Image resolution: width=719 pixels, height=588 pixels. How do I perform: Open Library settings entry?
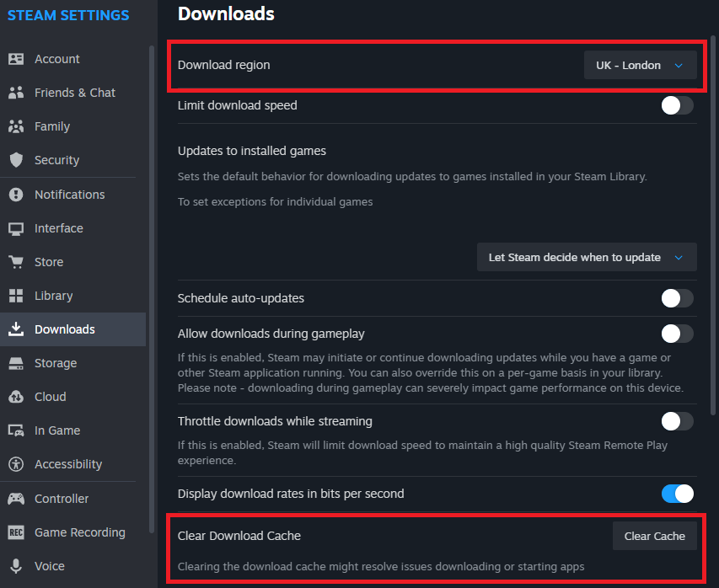pos(54,296)
